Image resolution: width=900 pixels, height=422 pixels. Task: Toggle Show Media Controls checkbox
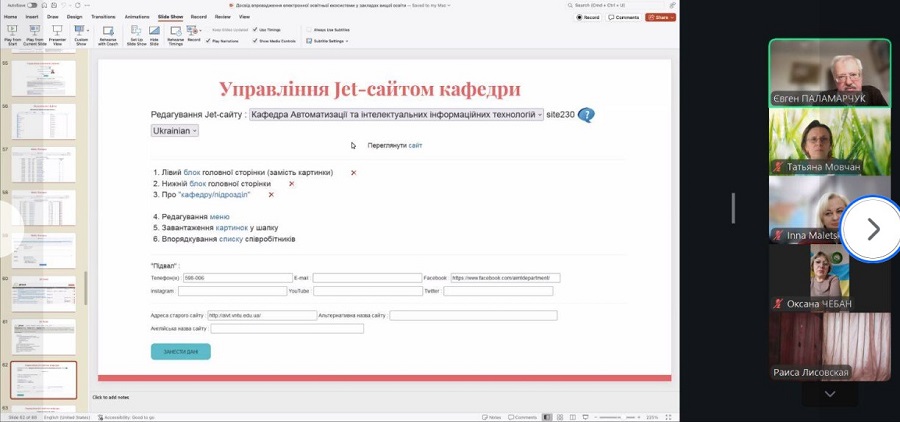pyautogui.click(x=256, y=41)
